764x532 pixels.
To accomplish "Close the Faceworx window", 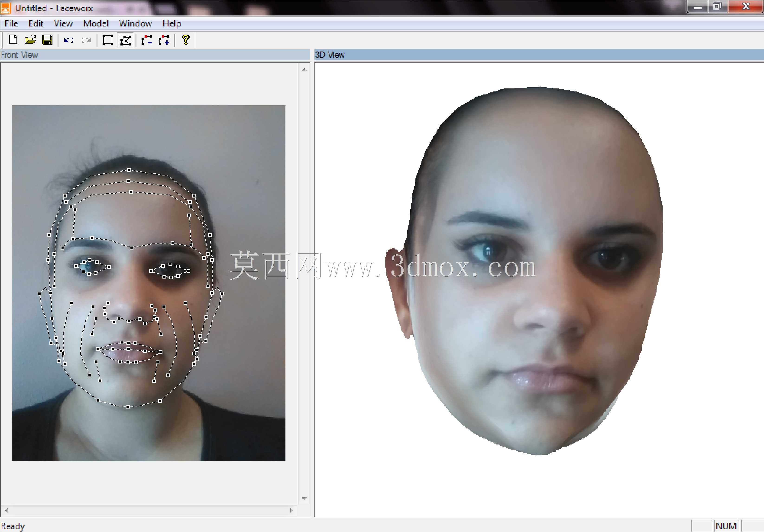I will 746,7.
